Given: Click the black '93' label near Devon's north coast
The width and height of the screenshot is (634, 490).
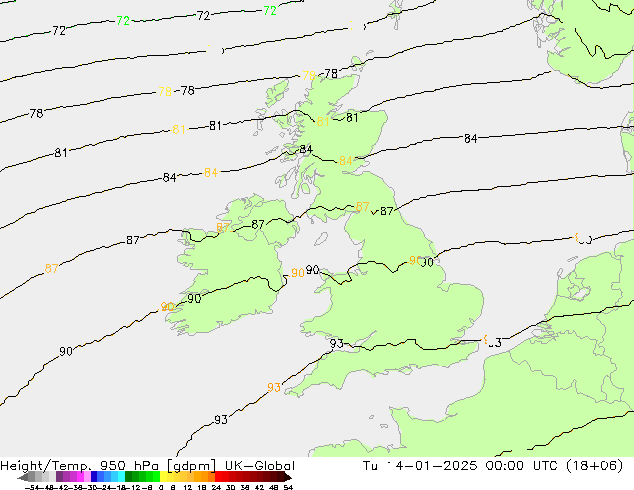Looking at the screenshot, I should [x=336, y=344].
